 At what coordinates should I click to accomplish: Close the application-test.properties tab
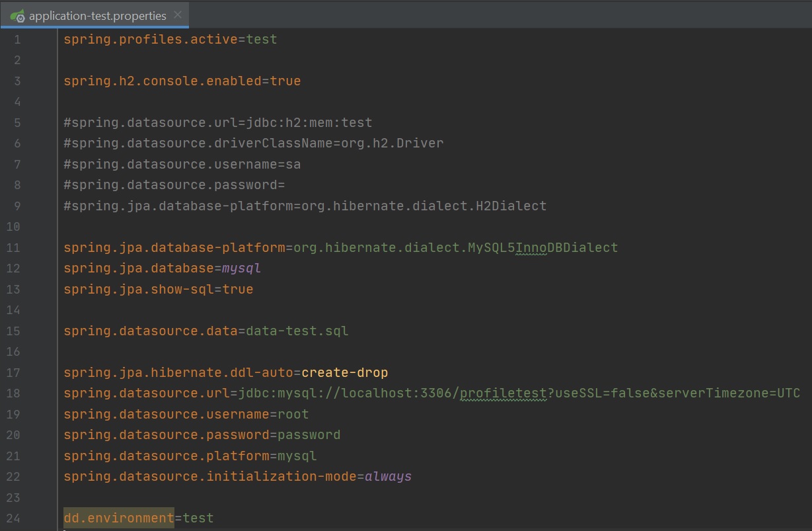(x=178, y=15)
